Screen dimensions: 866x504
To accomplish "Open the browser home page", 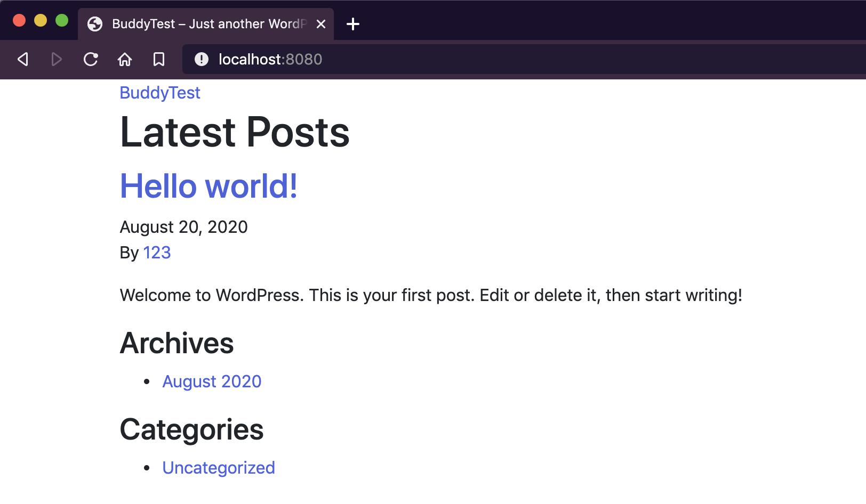I will (x=125, y=59).
